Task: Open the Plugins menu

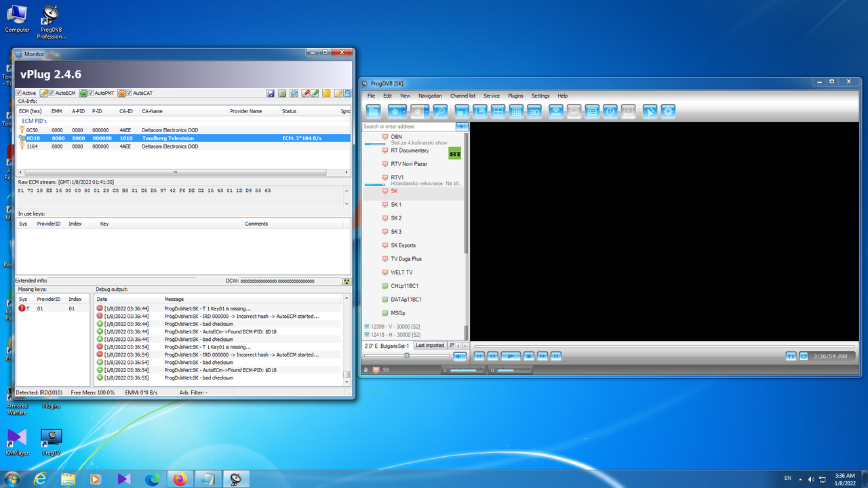Action: (x=515, y=96)
